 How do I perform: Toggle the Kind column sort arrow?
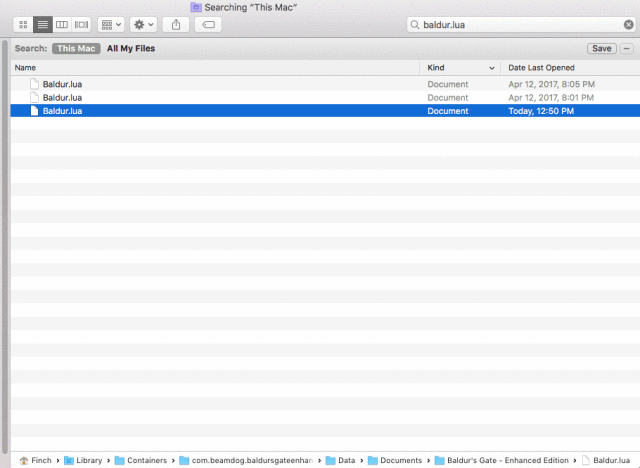(x=492, y=68)
